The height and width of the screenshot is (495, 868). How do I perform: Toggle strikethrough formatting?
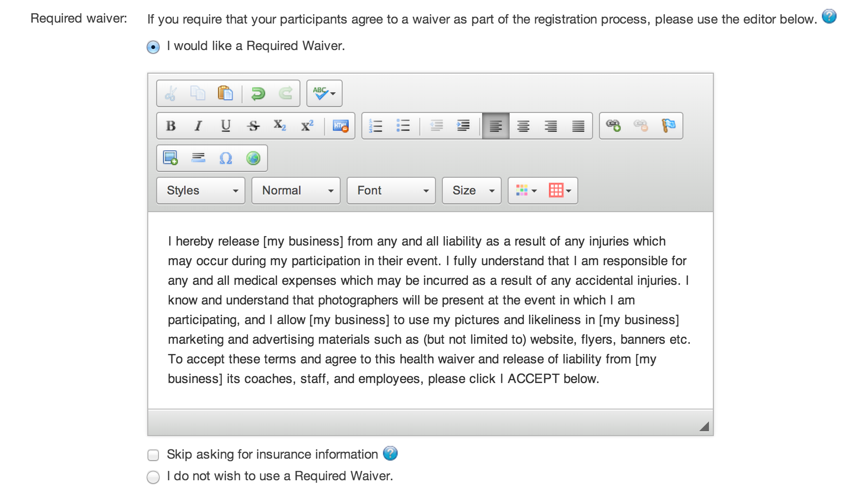click(253, 126)
